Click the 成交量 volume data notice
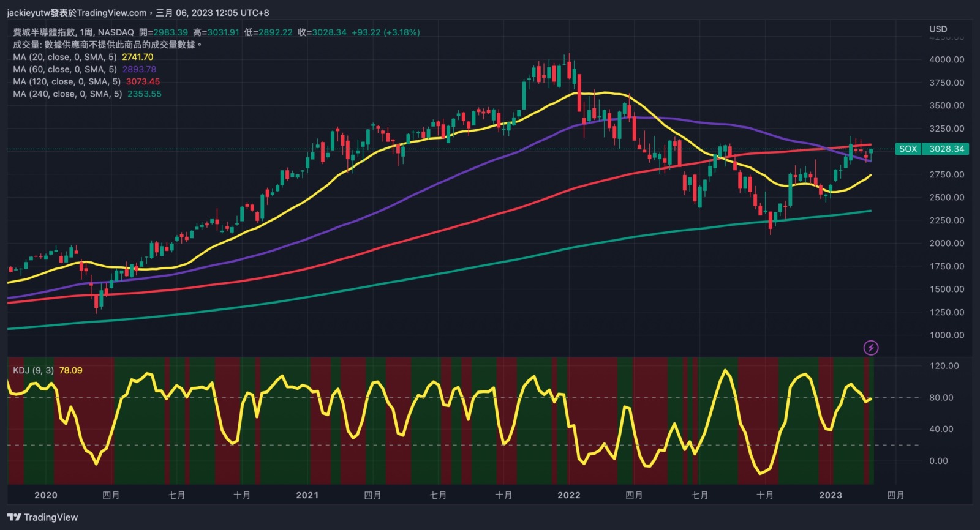Viewport: 980px width, 530px height. coord(107,45)
